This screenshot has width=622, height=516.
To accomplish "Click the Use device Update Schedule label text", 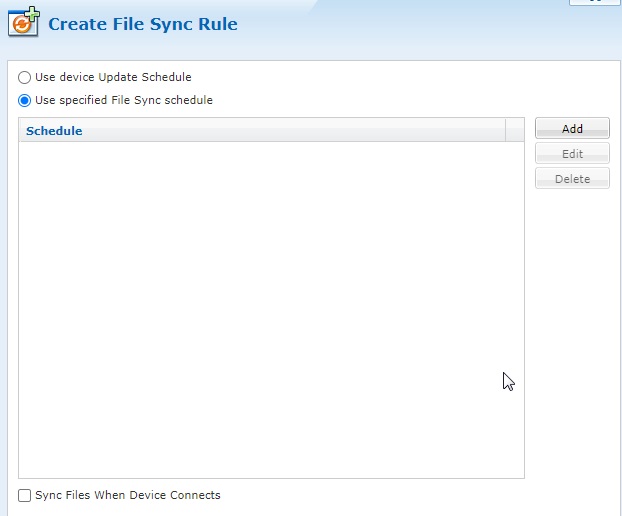I will tap(113, 77).
